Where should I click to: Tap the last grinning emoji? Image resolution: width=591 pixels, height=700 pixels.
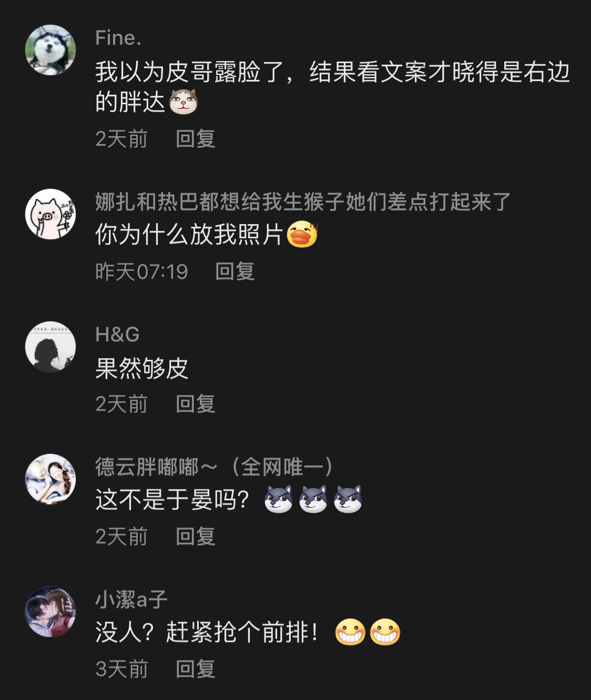point(385,632)
